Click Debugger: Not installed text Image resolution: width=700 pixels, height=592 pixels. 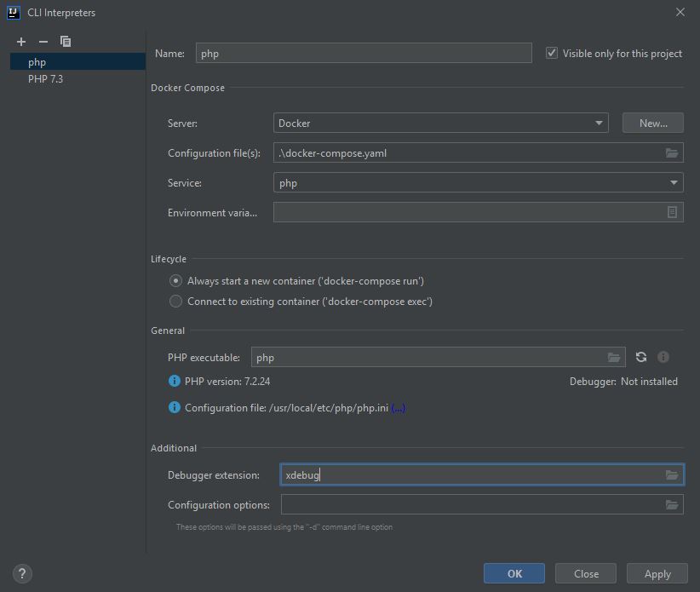coord(623,382)
